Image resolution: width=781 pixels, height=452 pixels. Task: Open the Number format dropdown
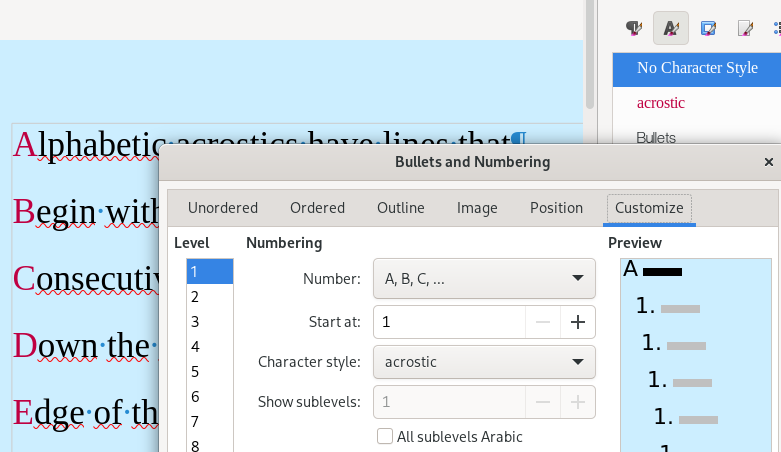(484, 279)
